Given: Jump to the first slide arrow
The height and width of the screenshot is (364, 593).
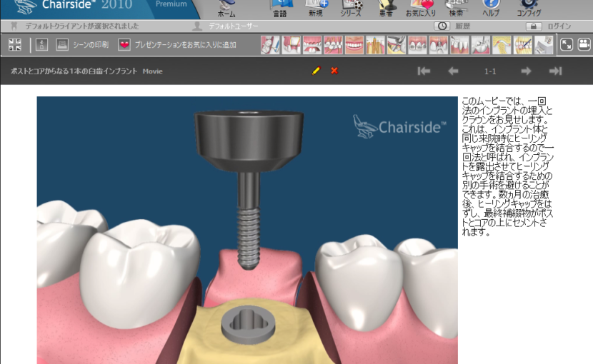Looking at the screenshot, I should (424, 71).
